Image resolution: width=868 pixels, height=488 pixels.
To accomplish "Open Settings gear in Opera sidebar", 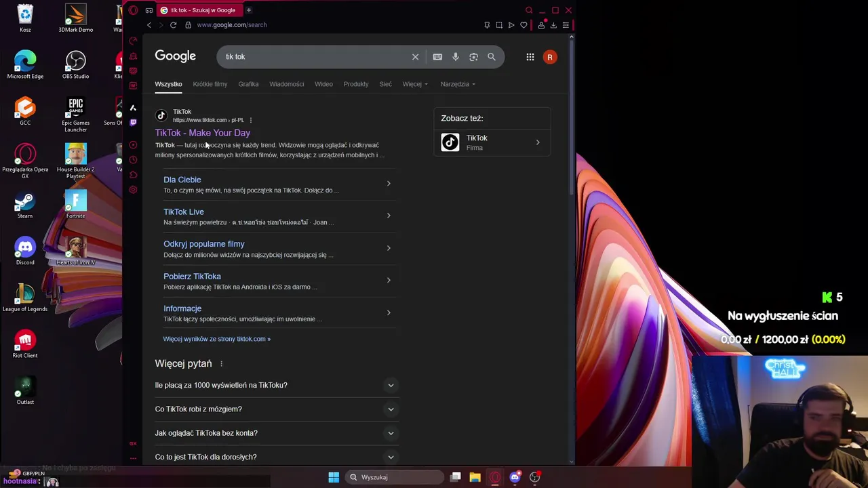I will tap(133, 190).
